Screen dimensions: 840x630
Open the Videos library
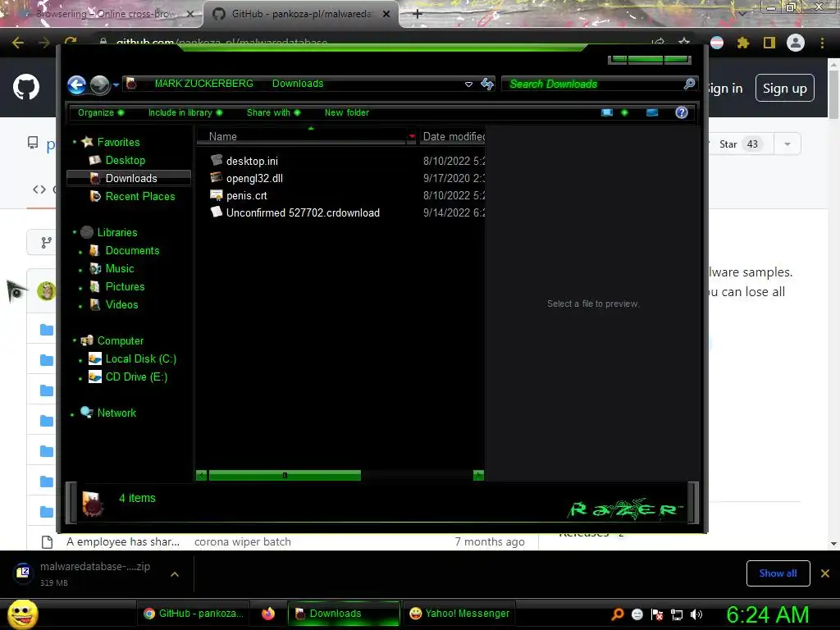click(121, 305)
